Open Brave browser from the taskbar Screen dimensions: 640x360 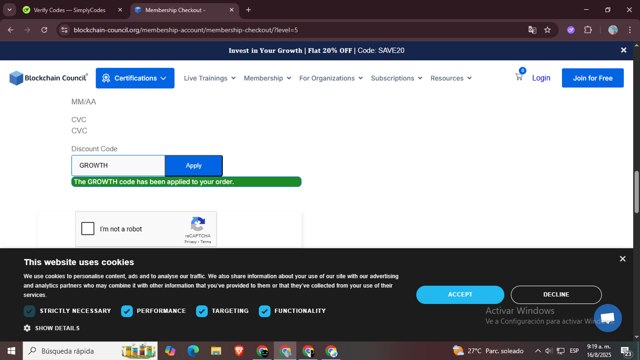click(239, 351)
